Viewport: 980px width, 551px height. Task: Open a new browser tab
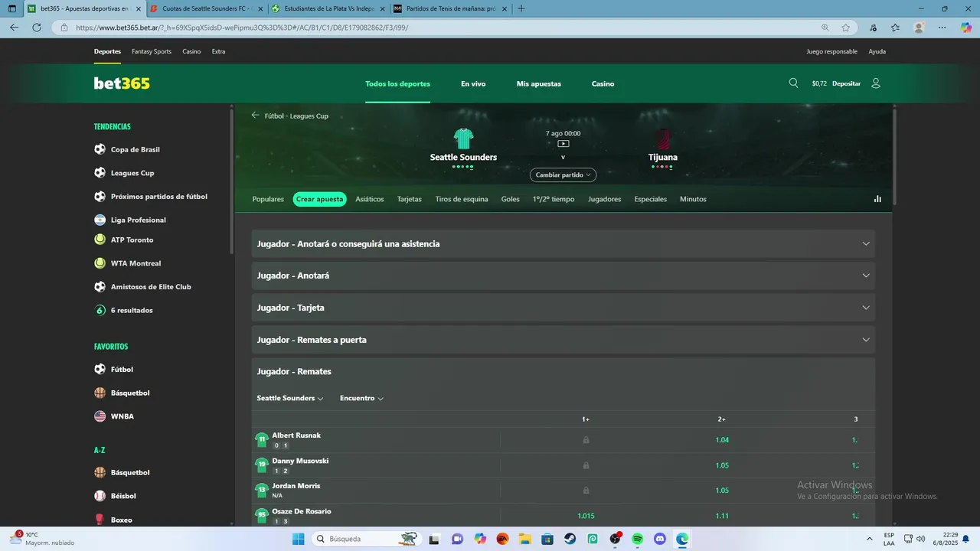pyautogui.click(x=521, y=8)
